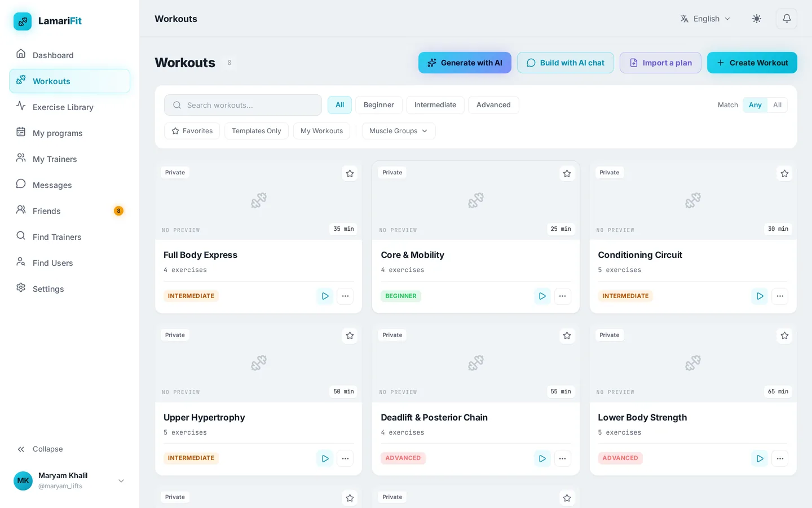
Task: Open My programs
Action: [x=69, y=133]
